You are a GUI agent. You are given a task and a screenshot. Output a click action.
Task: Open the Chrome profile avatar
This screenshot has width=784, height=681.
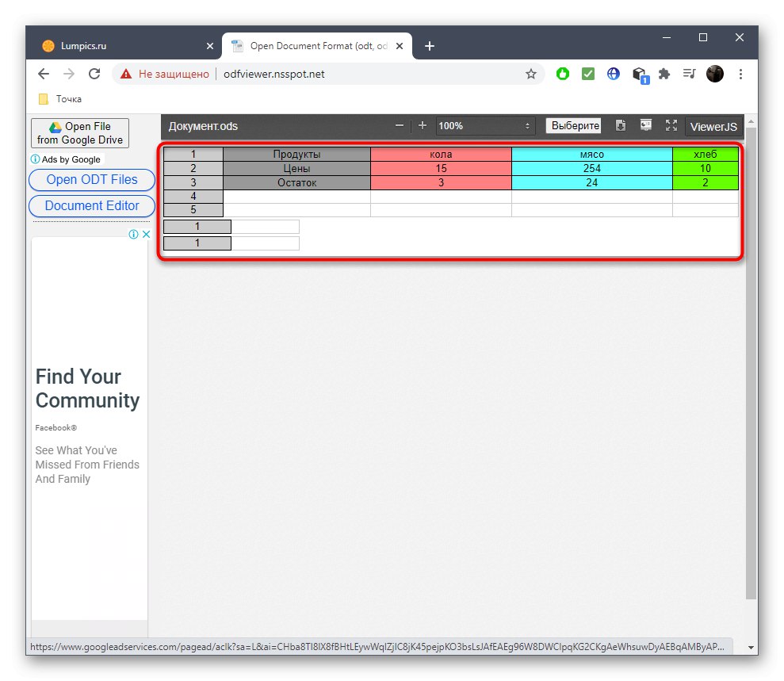[714, 74]
